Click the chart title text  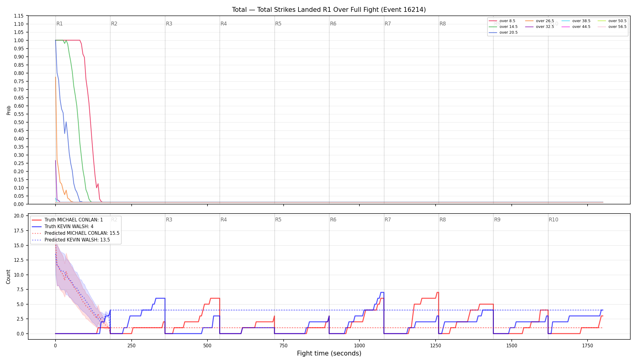329,10
